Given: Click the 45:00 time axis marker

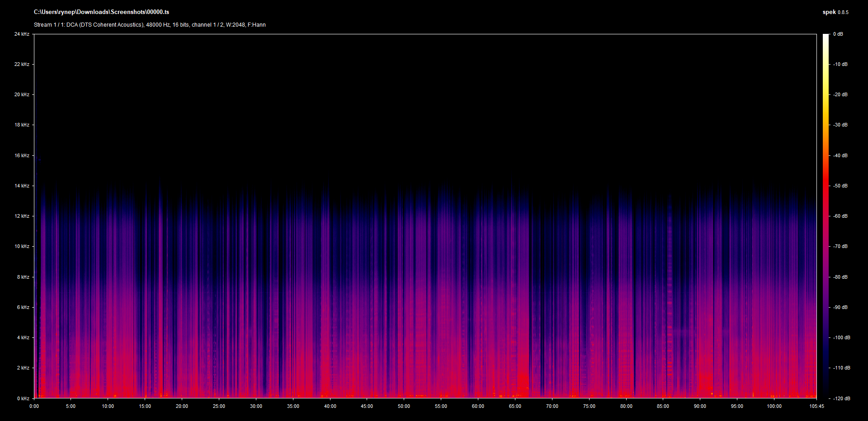Looking at the screenshot, I should 367,407.
